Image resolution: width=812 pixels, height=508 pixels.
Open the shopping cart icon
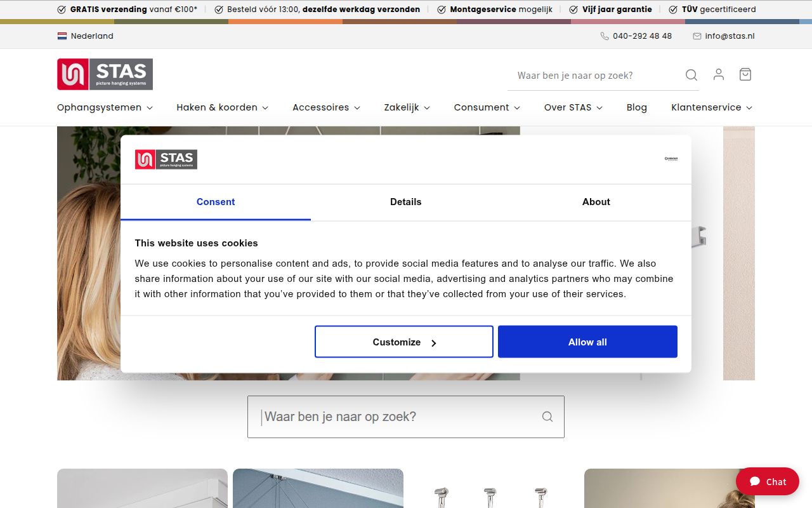point(745,74)
